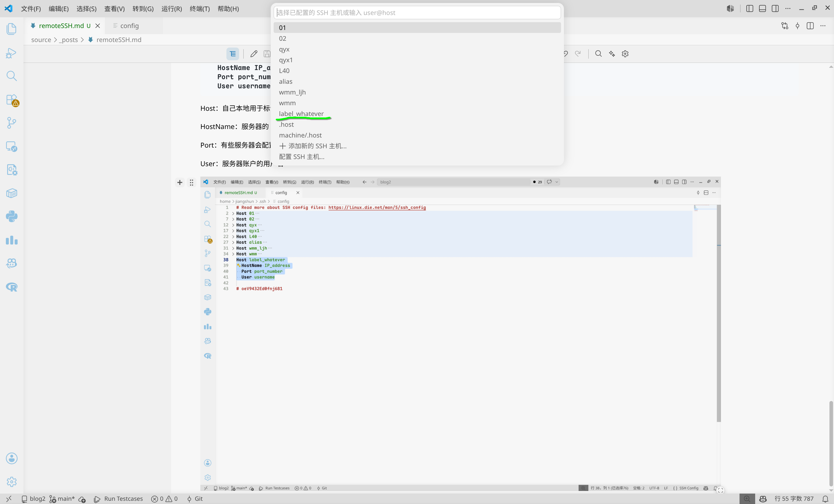Click the pencil edit icon in toolbar
The image size is (834, 504).
pos(254,54)
